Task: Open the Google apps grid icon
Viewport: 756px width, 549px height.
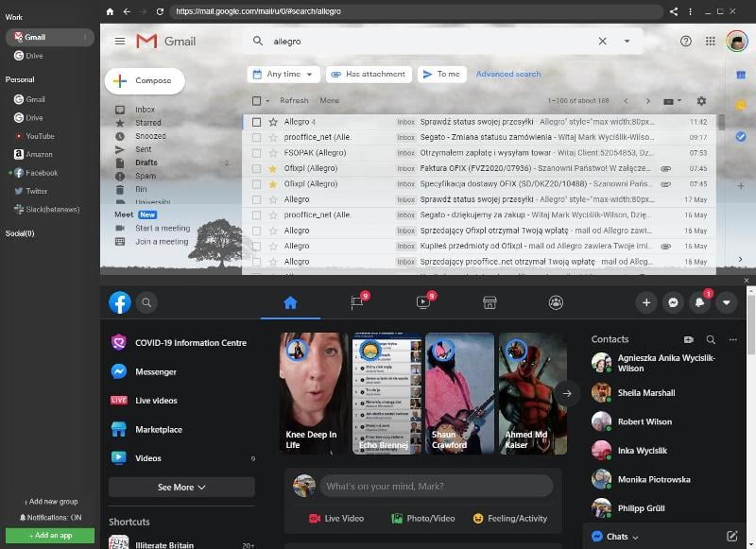Action: pyautogui.click(x=711, y=42)
